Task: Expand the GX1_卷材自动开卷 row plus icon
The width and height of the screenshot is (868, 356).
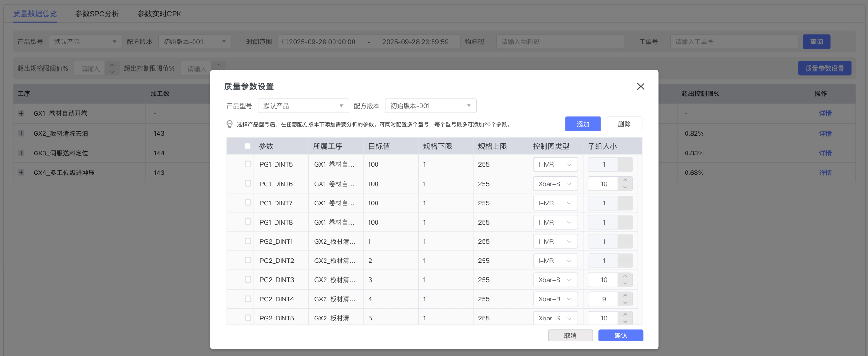Action: [21, 113]
